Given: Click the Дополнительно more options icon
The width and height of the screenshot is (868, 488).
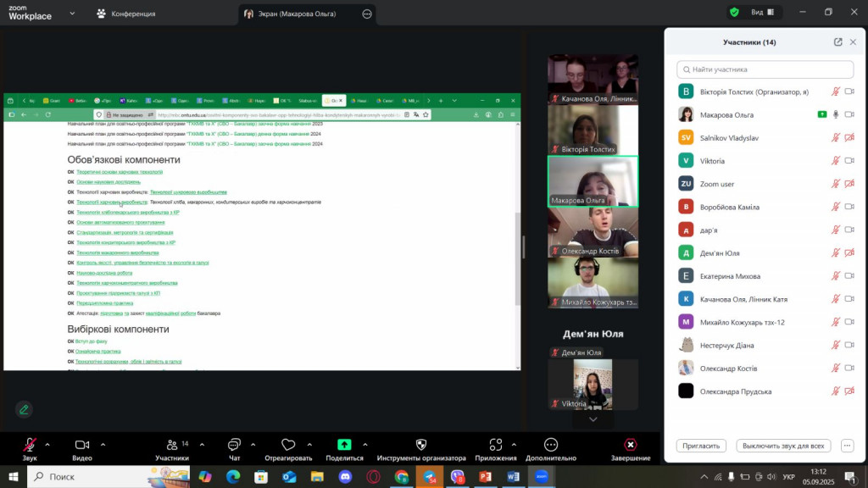Looking at the screenshot, I should point(551,445).
